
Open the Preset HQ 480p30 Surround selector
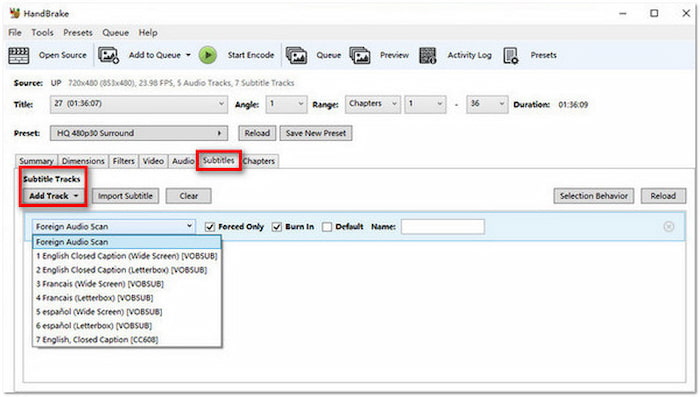tap(138, 133)
